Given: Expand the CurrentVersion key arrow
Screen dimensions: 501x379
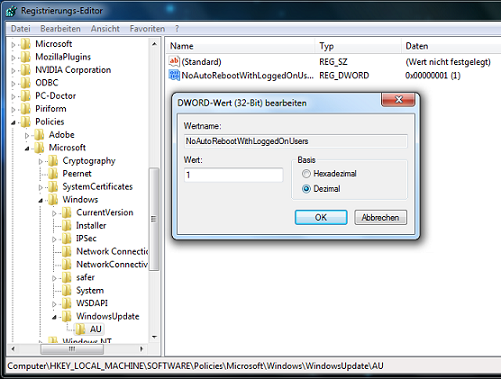Looking at the screenshot, I should pyautogui.click(x=54, y=213).
